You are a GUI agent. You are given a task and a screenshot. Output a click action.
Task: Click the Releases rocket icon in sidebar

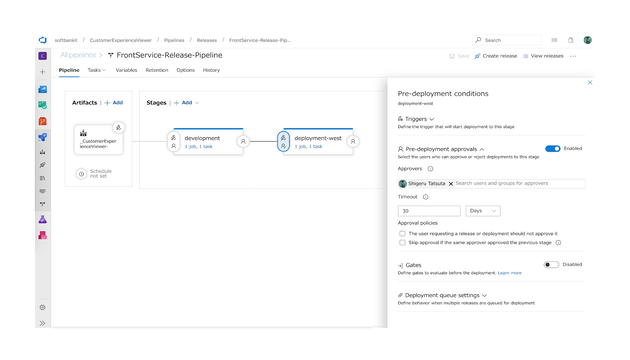[x=43, y=165]
